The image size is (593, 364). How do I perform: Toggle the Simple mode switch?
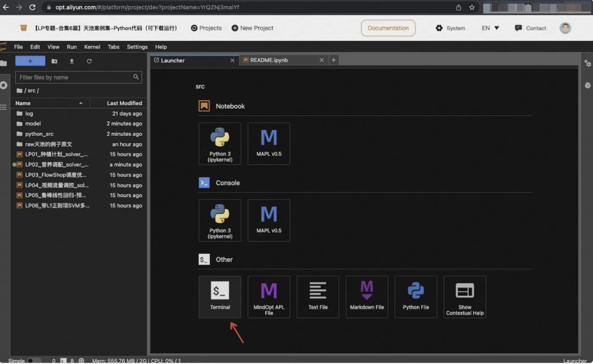tap(34, 361)
